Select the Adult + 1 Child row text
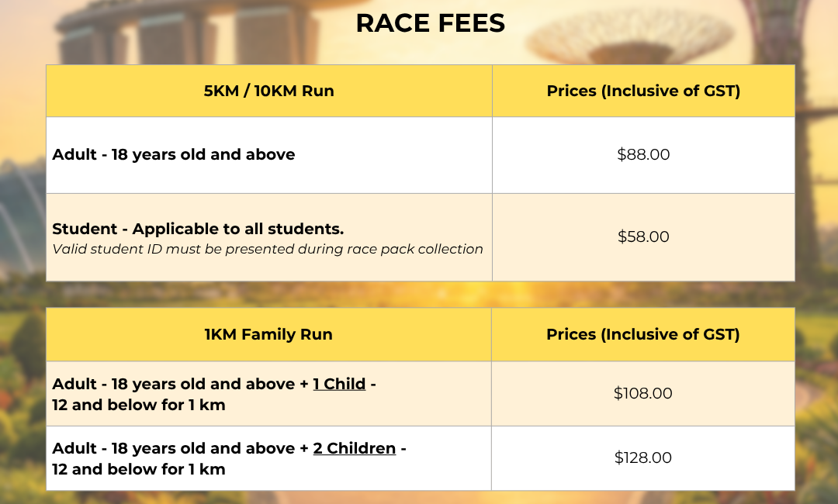838x504 pixels. point(214,394)
